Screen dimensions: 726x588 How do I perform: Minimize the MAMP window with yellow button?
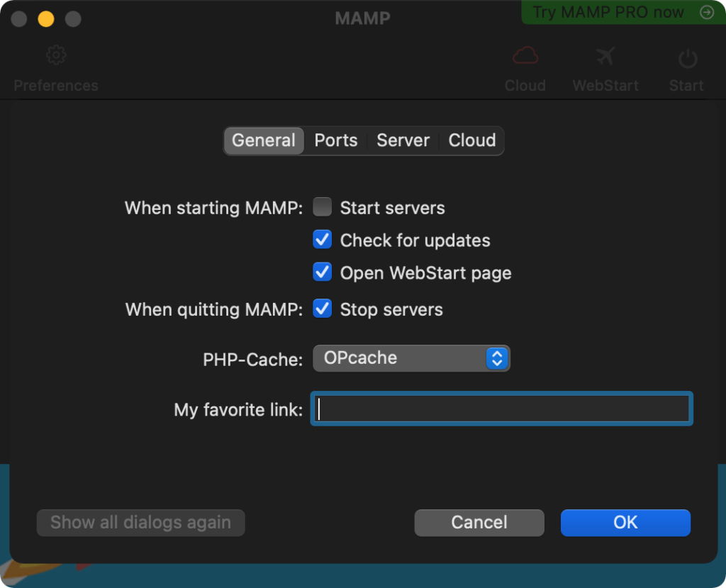(x=46, y=19)
